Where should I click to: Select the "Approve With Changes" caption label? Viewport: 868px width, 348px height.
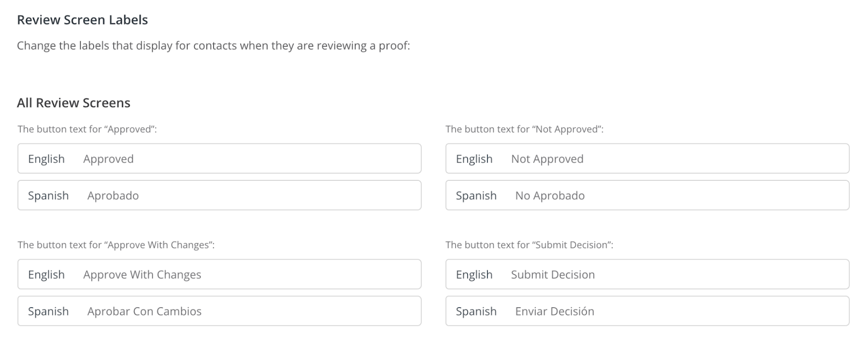pos(116,245)
